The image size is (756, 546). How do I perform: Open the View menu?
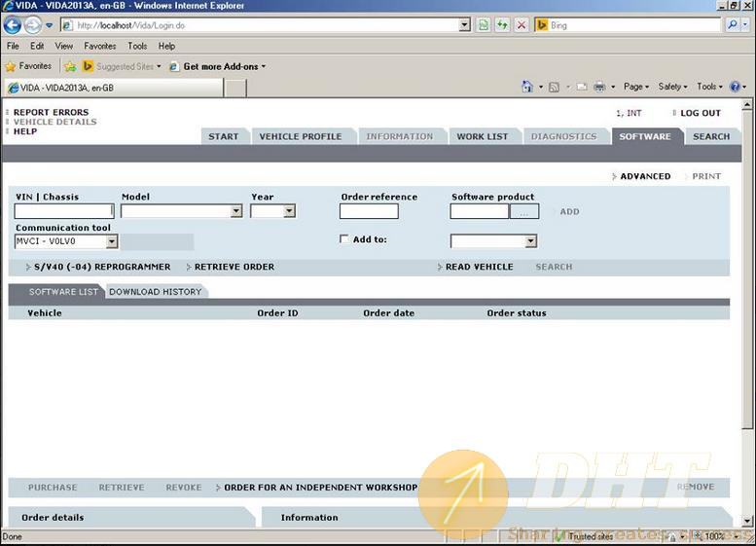coord(63,47)
